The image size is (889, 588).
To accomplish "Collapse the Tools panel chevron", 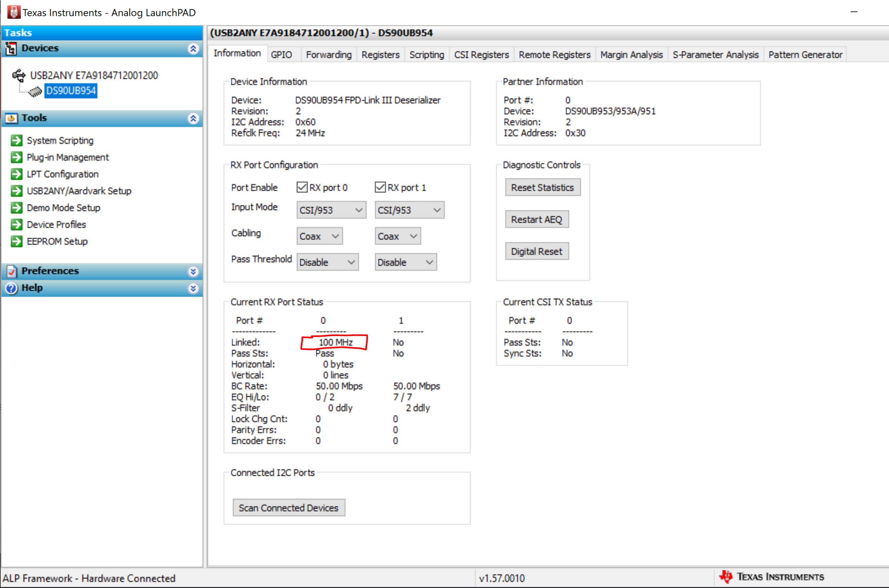I will point(193,118).
